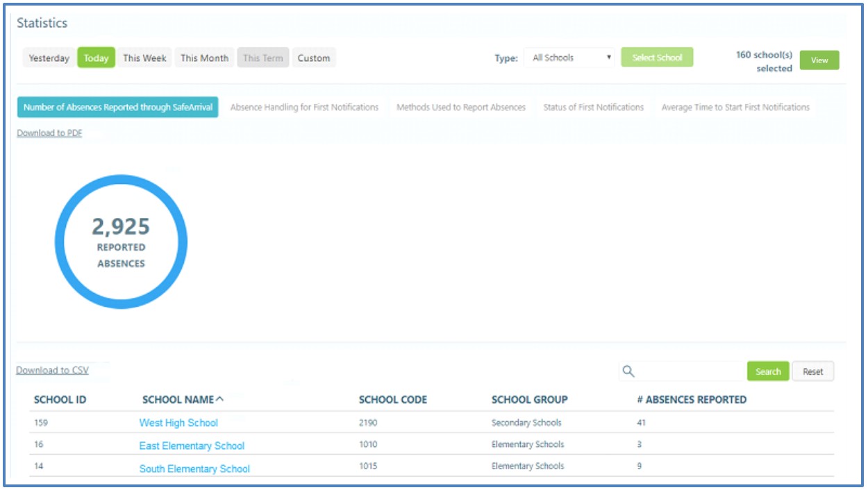Open the West High School link
The width and height of the screenshot is (868, 490).
click(x=178, y=423)
